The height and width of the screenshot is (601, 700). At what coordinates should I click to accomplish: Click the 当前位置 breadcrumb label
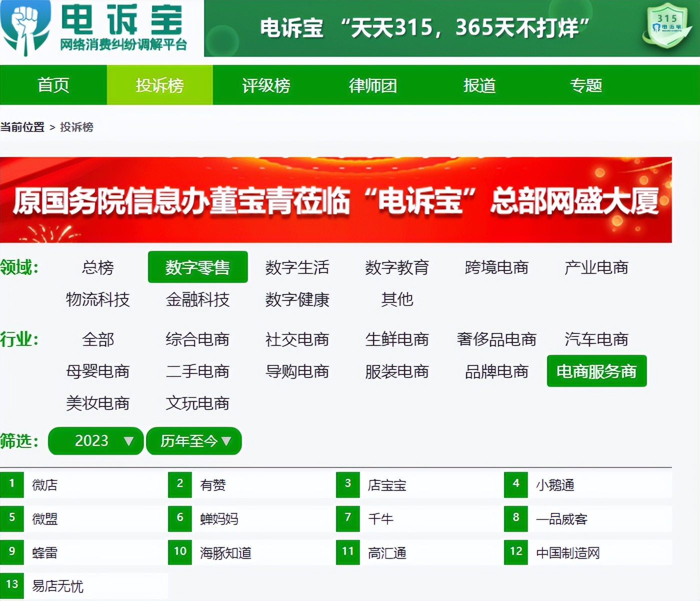coord(22,127)
